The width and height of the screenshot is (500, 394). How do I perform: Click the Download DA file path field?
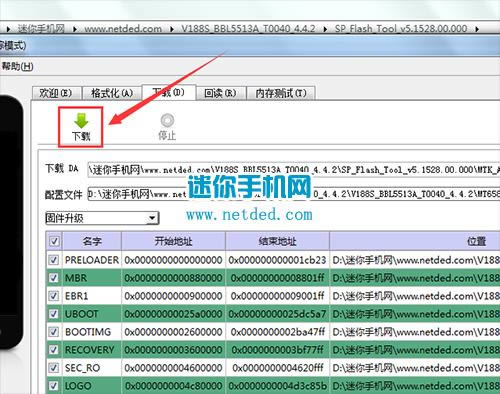(293, 170)
